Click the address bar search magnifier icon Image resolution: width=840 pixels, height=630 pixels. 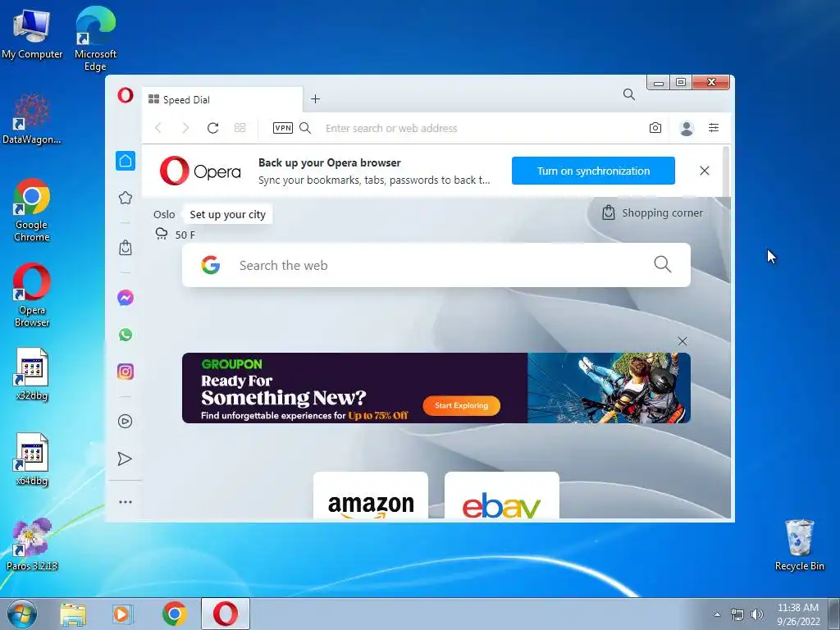coord(305,128)
